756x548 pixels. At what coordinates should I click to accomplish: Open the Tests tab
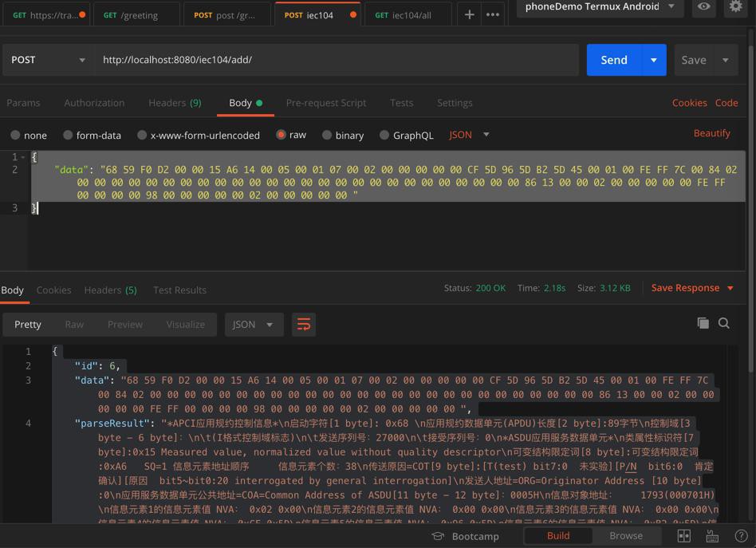point(401,103)
